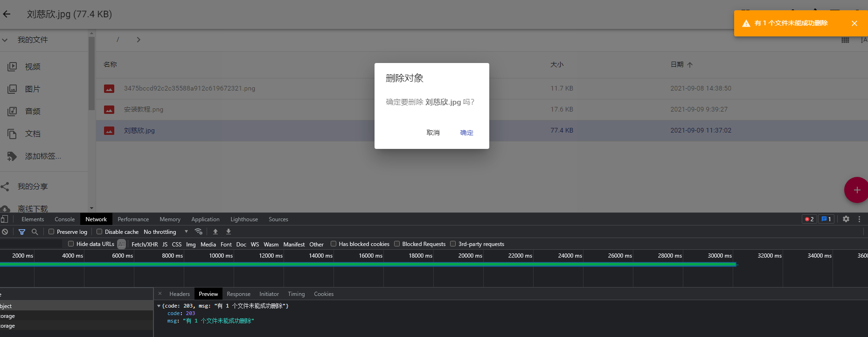Click 确定 to confirm deletion
This screenshot has height=337, width=868.
click(466, 133)
